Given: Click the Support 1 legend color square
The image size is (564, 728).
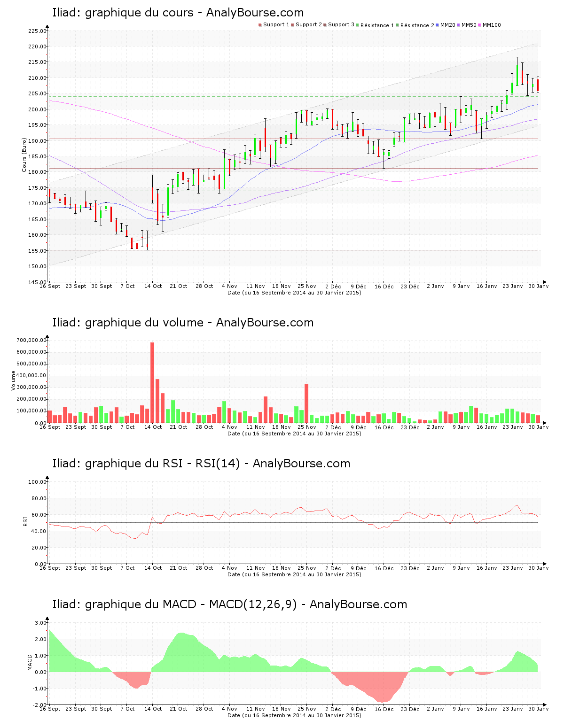Looking at the screenshot, I should (x=260, y=25).
